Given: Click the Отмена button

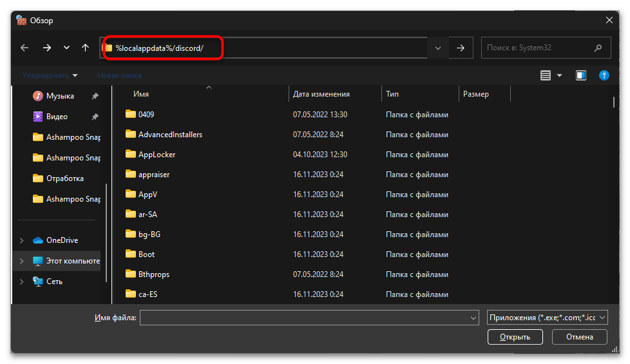Looking at the screenshot, I should click(x=579, y=337).
